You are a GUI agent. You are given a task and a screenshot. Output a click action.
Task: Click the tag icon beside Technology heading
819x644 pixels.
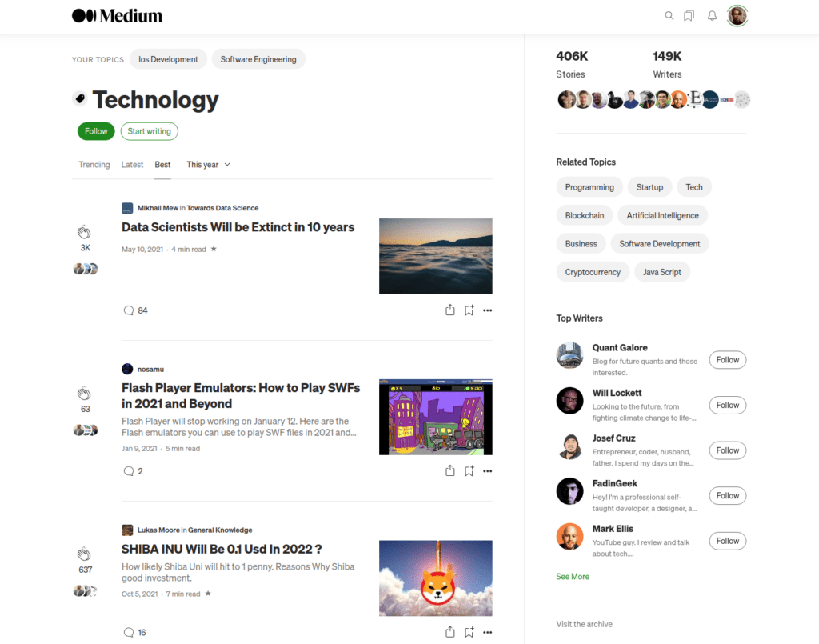80,98
